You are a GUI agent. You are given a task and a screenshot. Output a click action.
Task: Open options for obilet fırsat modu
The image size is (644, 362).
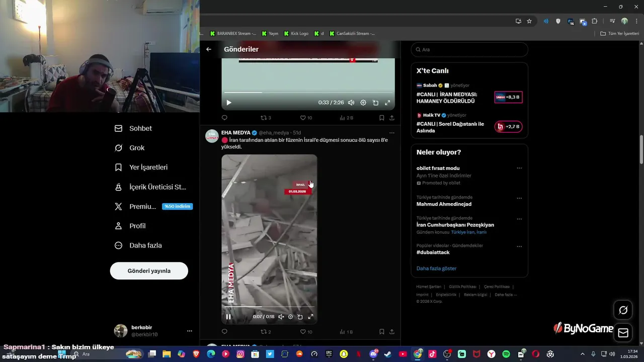coord(519,168)
